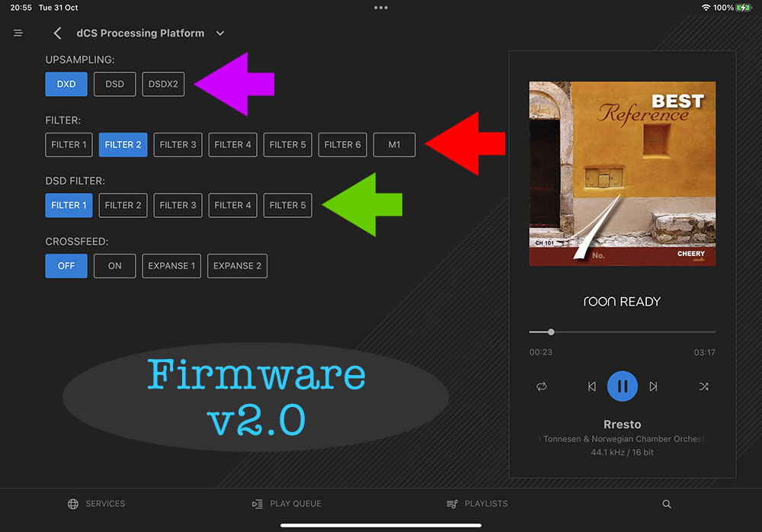Open the Services tab
762x532 pixels.
point(96,504)
